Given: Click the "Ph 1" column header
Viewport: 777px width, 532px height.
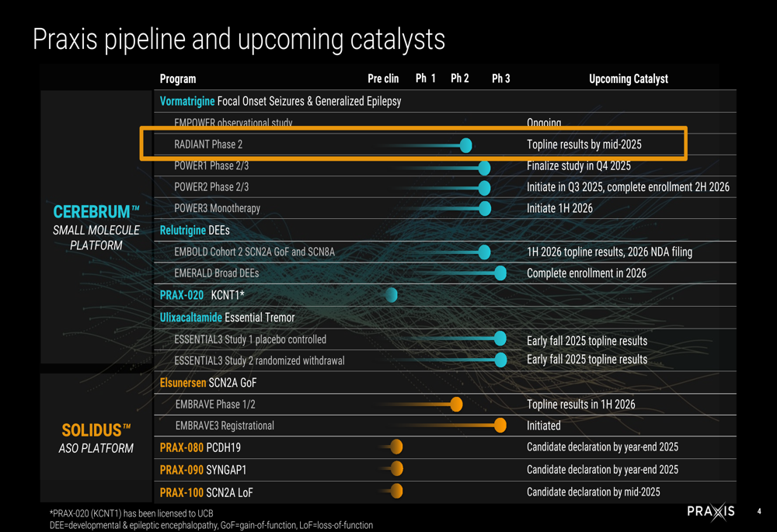Looking at the screenshot, I should coord(426,78).
